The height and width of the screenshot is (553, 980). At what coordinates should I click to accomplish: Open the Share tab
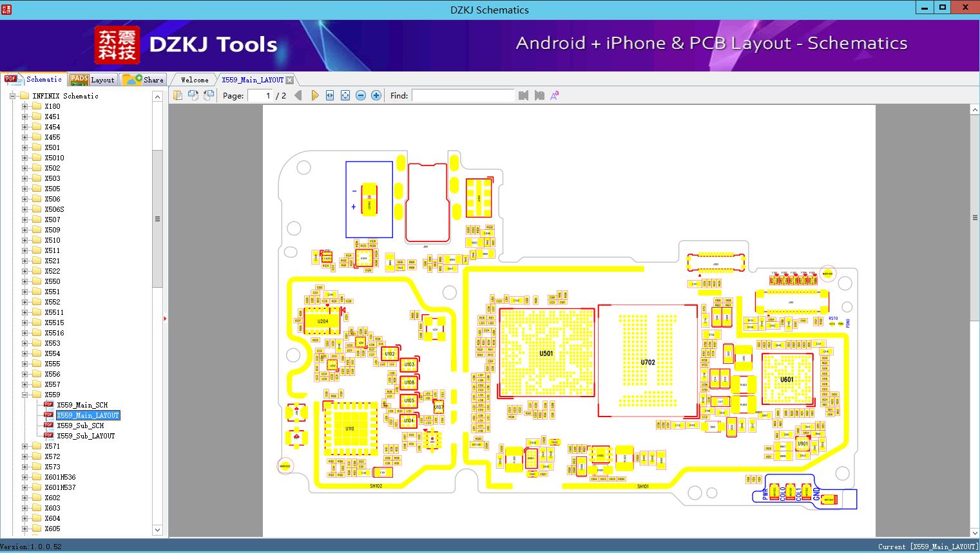point(144,79)
